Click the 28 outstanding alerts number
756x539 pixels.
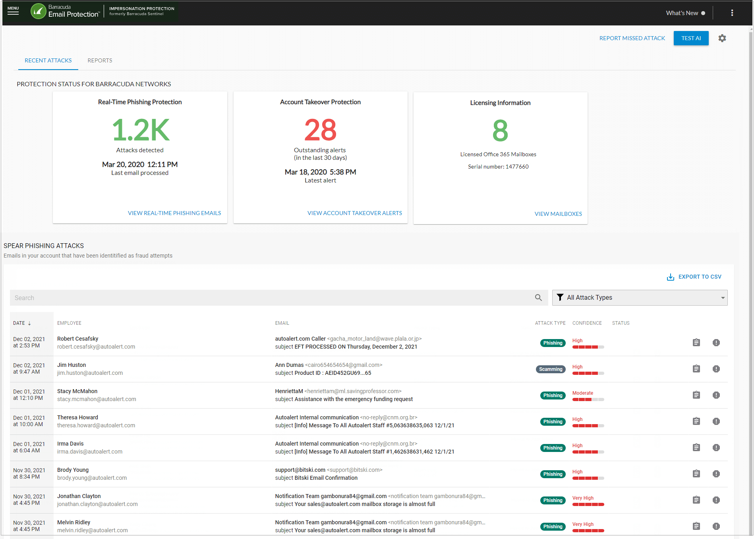(320, 130)
